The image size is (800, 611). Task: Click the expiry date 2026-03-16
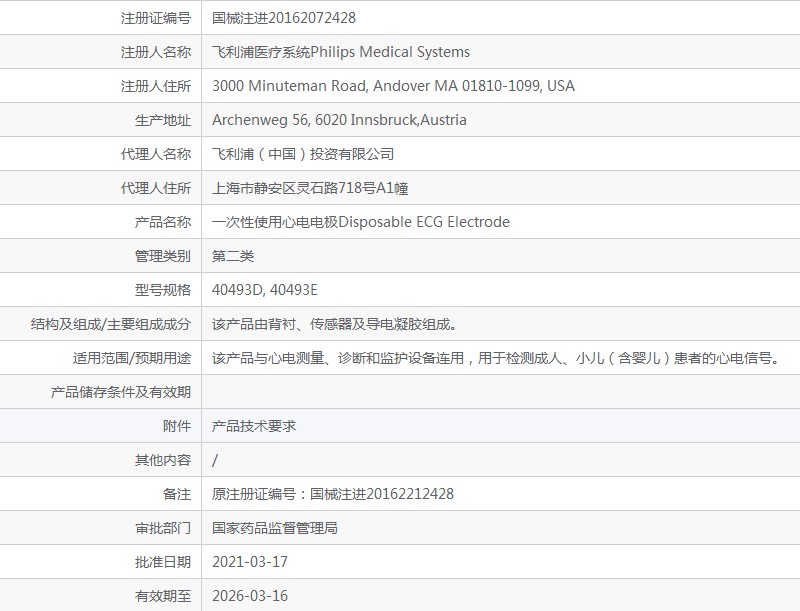pos(250,596)
